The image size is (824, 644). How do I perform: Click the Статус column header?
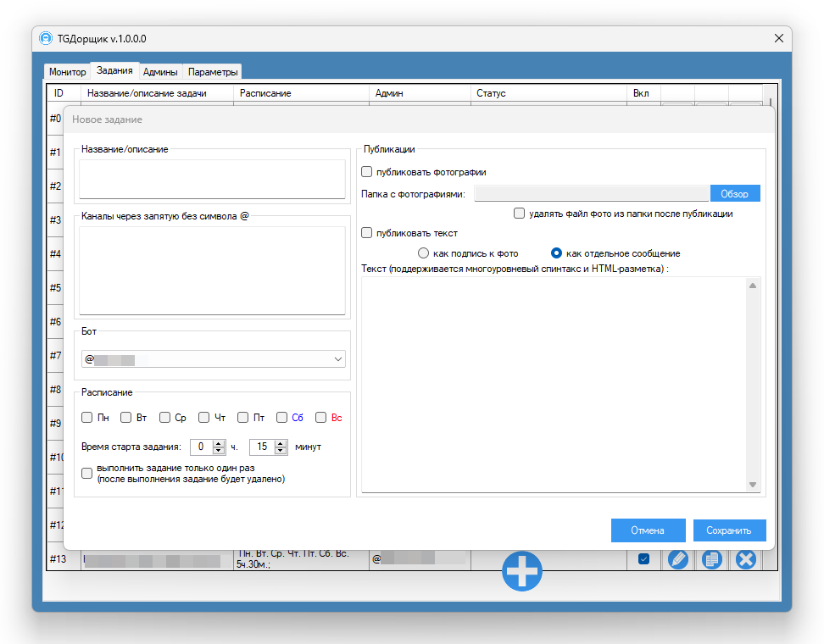coord(548,93)
